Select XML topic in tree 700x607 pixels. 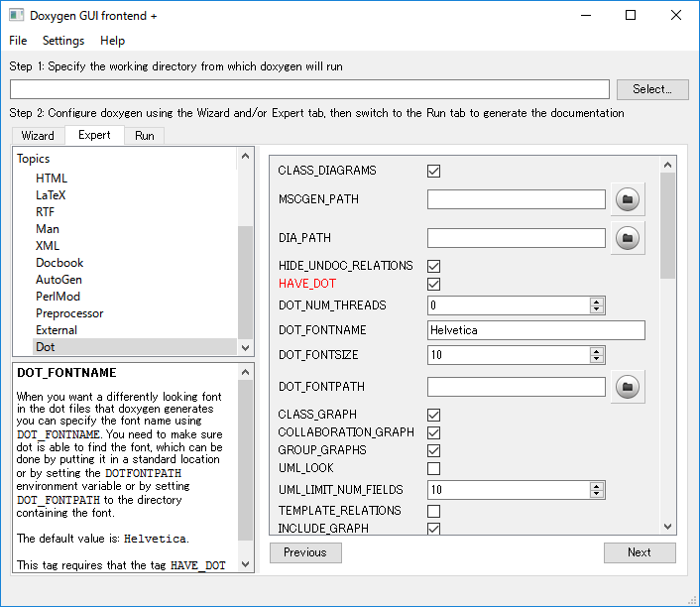tap(48, 246)
